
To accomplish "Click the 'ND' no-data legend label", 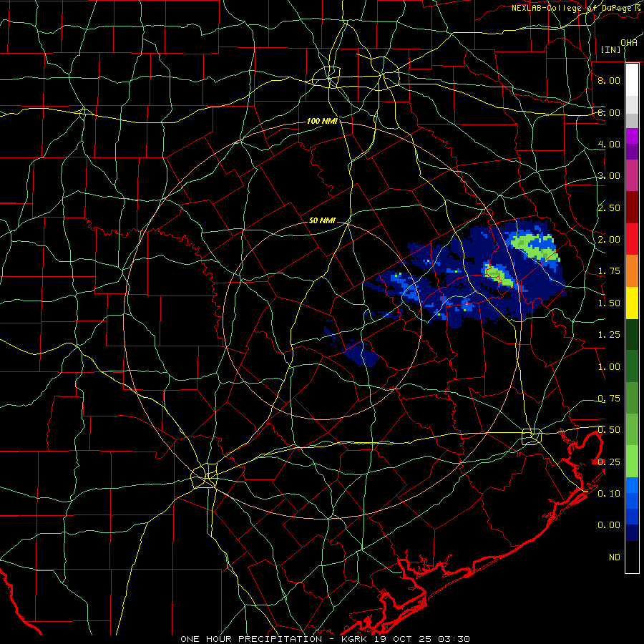I will (615, 557).
